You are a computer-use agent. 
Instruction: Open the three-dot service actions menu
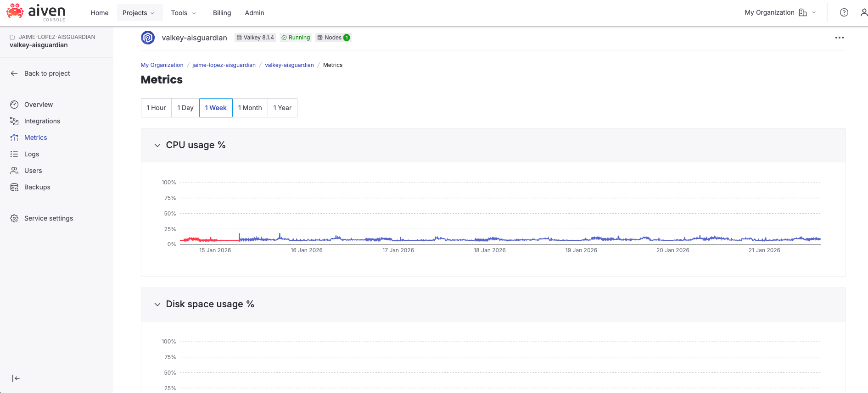point(839,38)
